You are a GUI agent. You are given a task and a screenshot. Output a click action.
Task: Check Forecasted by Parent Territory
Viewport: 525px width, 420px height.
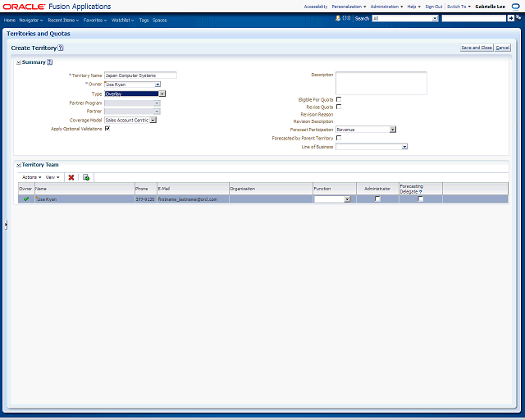[339, 138]
